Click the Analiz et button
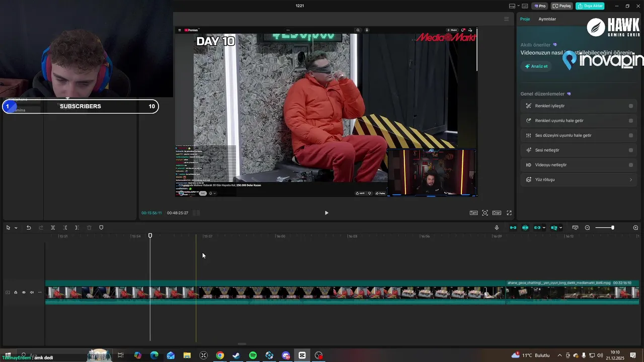Screen dimensions: 644x362 536,66
